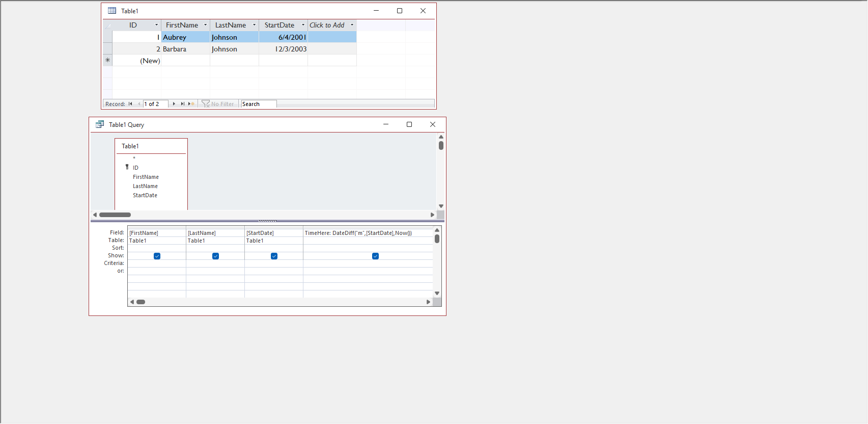Image resolution: width=868 pixels, height=424 pixels.
Task: Click the Search box in record navigator
Action: coord(259,104)
